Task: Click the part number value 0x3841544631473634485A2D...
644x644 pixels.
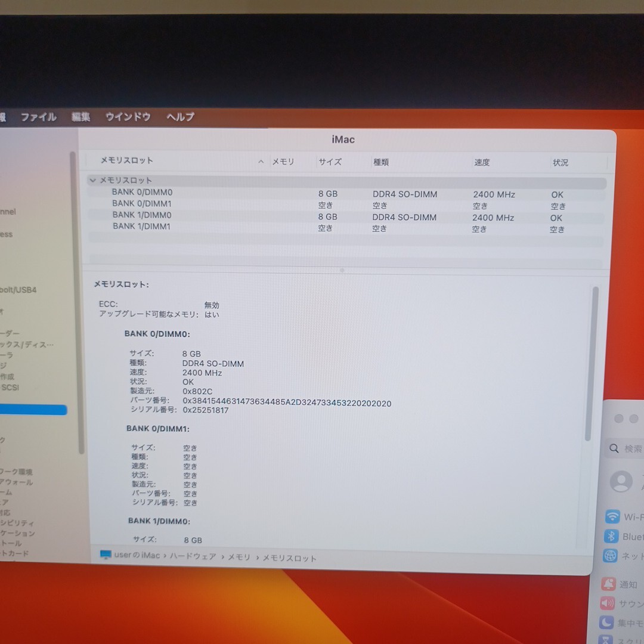Action: coord(287,402)
